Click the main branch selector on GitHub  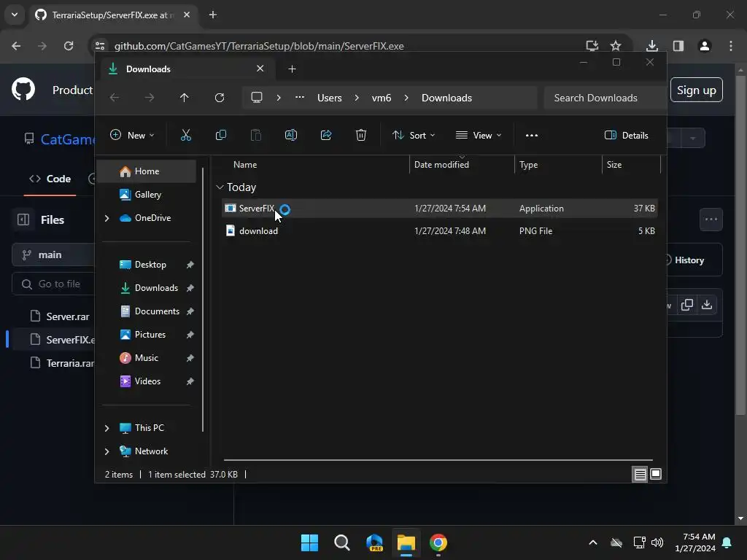[53, 254]
